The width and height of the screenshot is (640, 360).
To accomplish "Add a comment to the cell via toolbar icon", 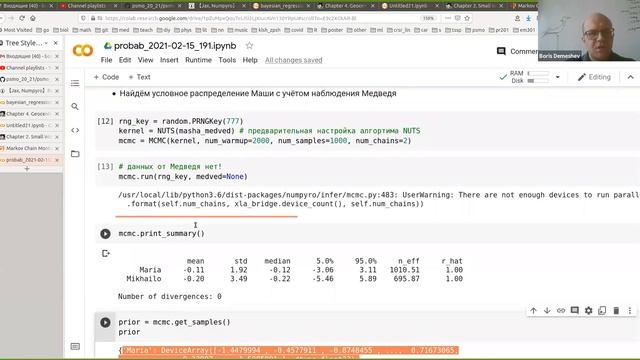I will point(575,311).
